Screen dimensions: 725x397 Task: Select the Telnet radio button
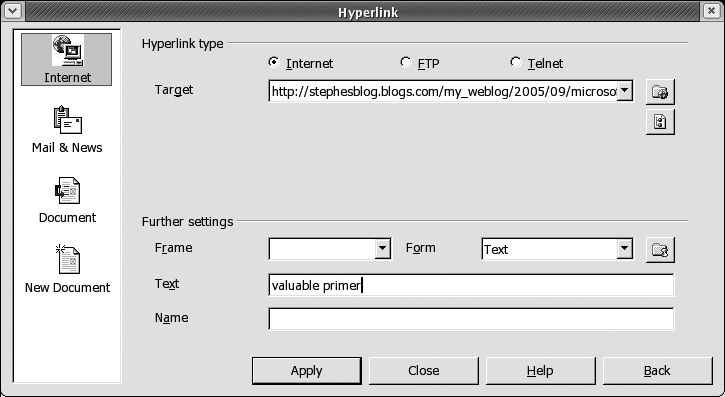point(516,62)
